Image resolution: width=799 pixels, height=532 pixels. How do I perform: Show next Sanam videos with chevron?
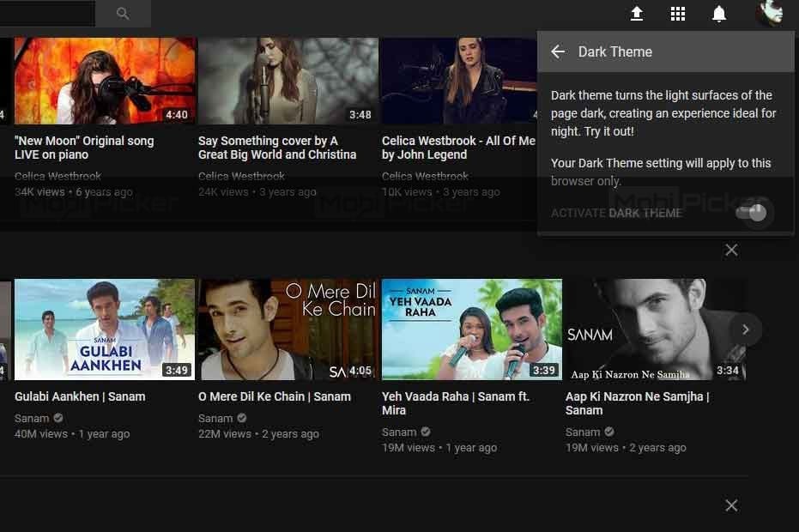click(746, 329)
